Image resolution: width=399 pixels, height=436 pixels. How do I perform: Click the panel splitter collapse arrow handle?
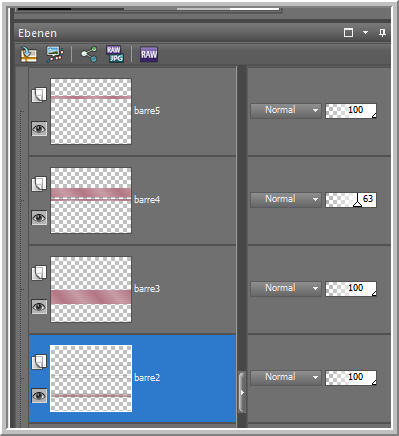(x=242, y=393)
